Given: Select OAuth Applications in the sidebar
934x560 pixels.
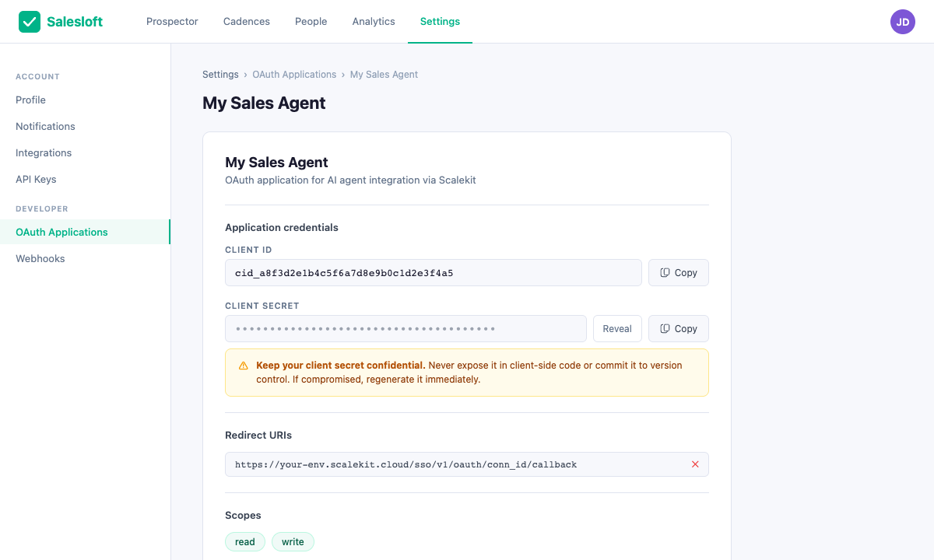Looking at the screenshot, I should click(x=85, y=232).
